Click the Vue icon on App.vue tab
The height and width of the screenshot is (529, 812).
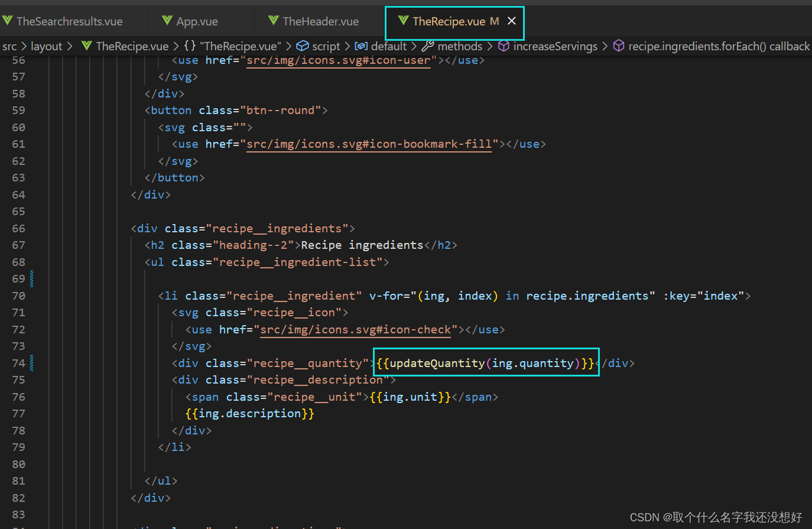[x=167, y=21]
